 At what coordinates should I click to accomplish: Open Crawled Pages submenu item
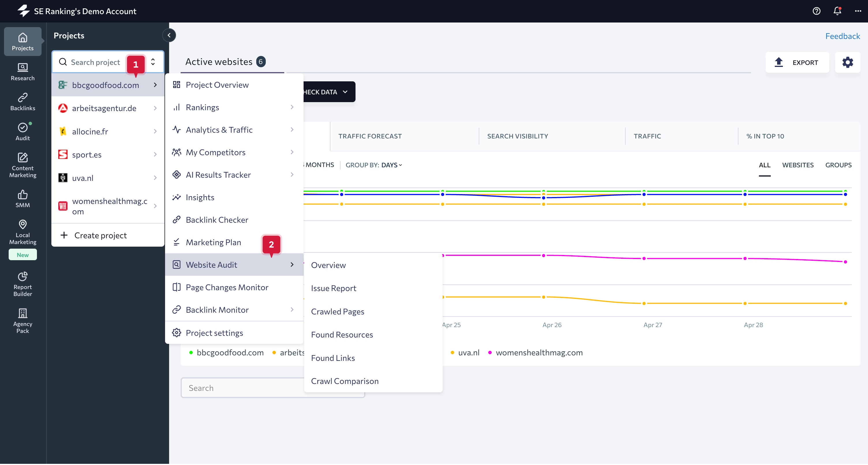tap(373, 312)
